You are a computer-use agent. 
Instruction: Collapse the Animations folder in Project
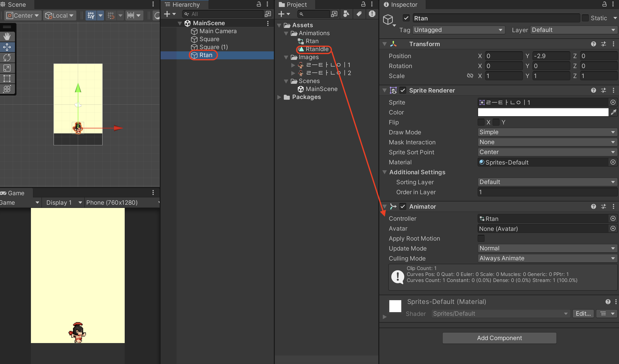click(286, 33)
